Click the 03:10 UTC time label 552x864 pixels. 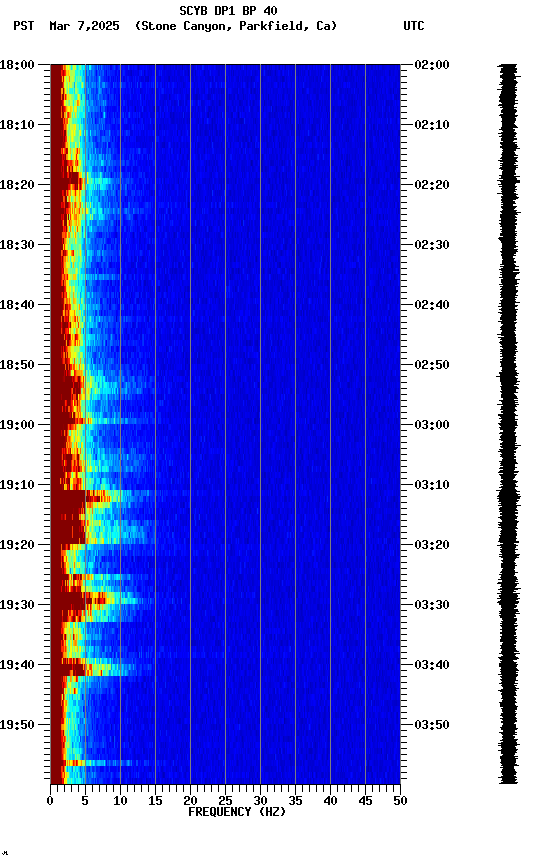pyautogui.click(x=432, y=485)
